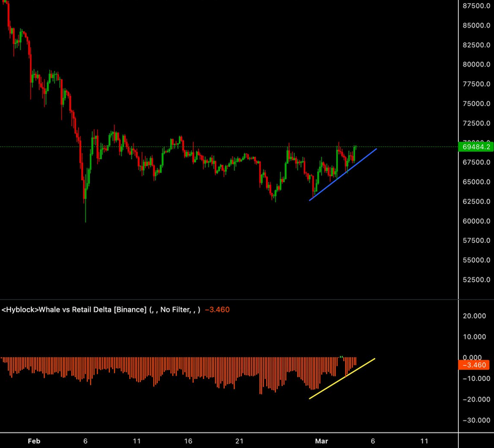Image resolution: width=494 pixels, height=448 pixels.
Task: Click the 80000.0 level on price scale
Action: point(476,65)
